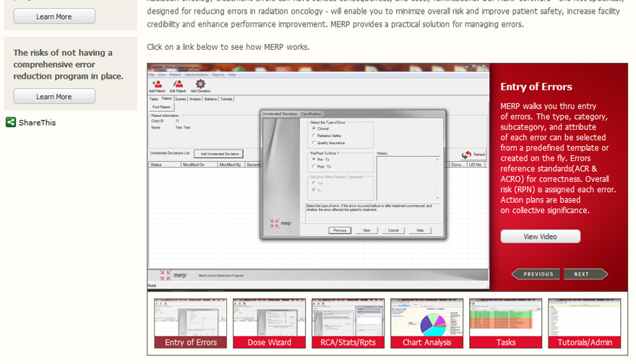The width and height of the screenshot is (636, 364).
Task: Switch to the Tutorials tab
Action: point(227,99)
